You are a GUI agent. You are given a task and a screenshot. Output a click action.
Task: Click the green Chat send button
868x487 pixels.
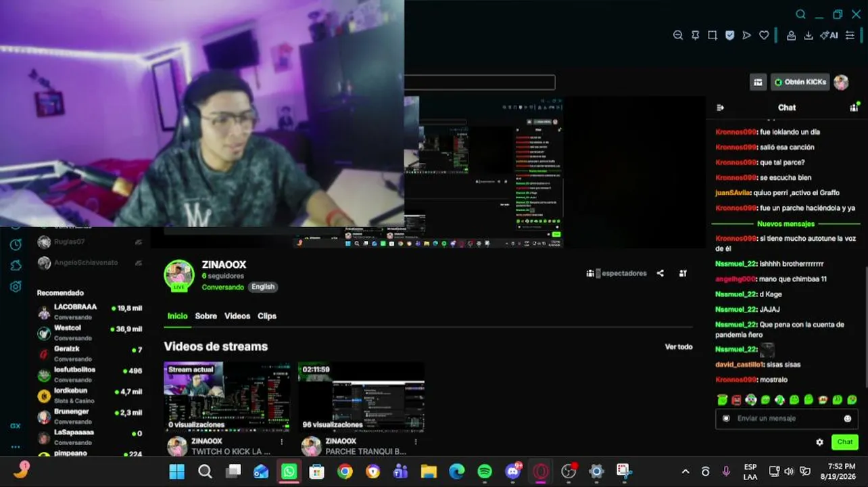tap(845, 442)
